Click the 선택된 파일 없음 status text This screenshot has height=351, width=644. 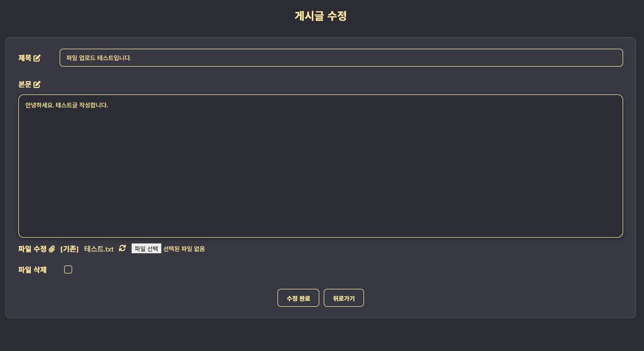[x=184, y=249]
